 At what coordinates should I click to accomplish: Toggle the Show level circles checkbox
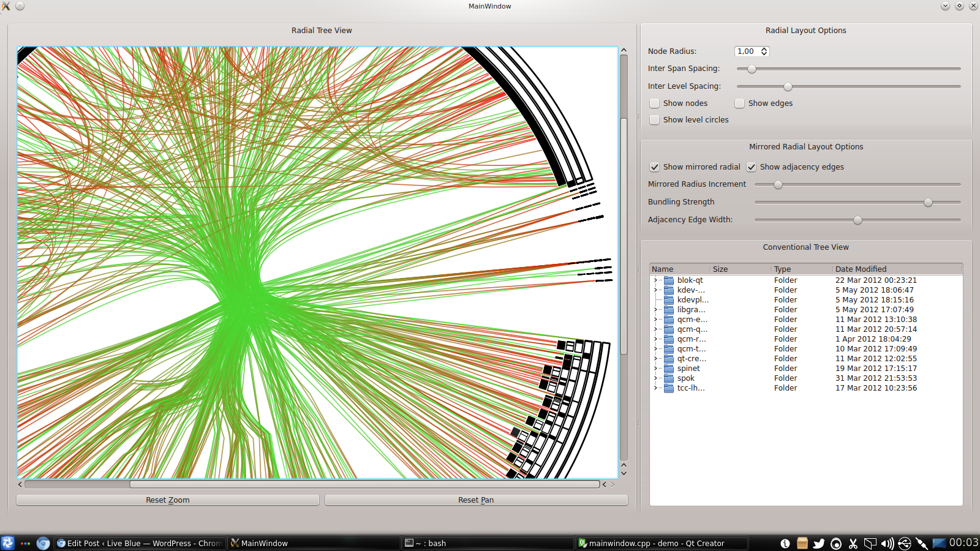[655, 120]
